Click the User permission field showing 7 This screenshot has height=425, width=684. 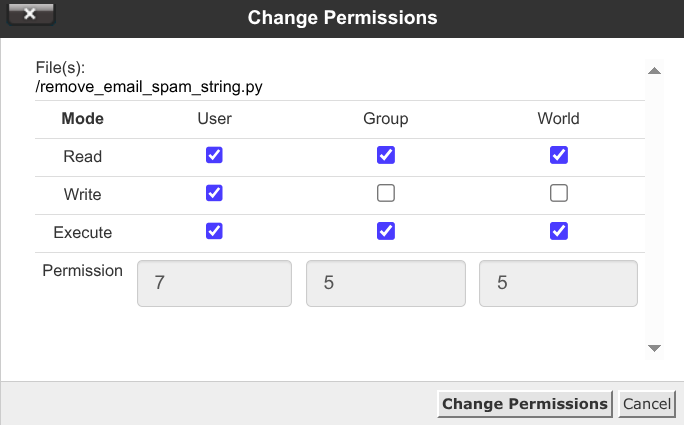[x=214, y=283]
